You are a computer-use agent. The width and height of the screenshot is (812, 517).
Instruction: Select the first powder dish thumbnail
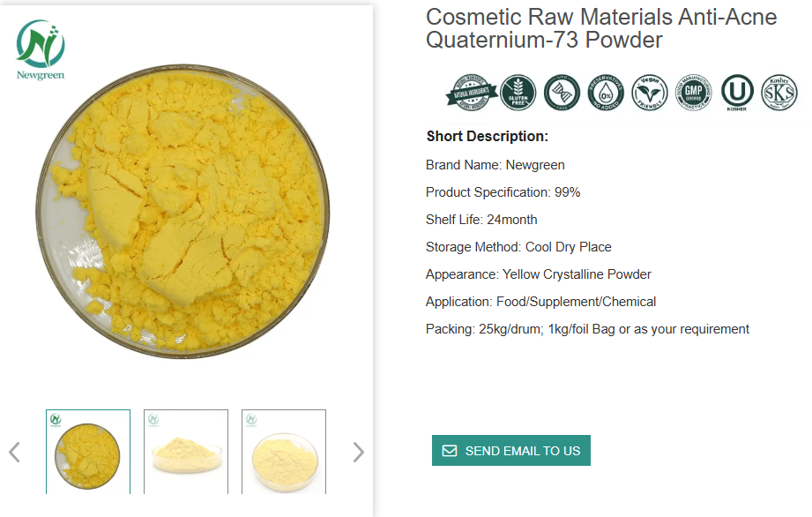click(88, 452)
